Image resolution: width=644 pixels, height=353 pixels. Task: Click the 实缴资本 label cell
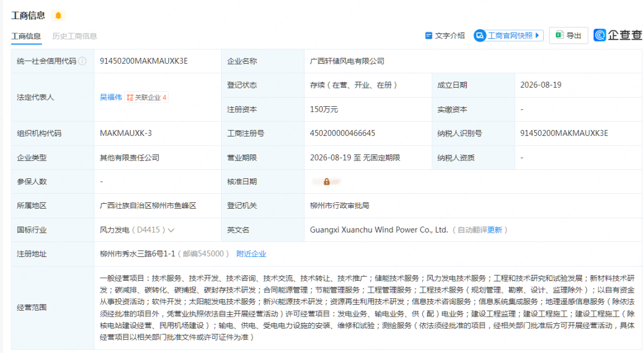(473, 109)
